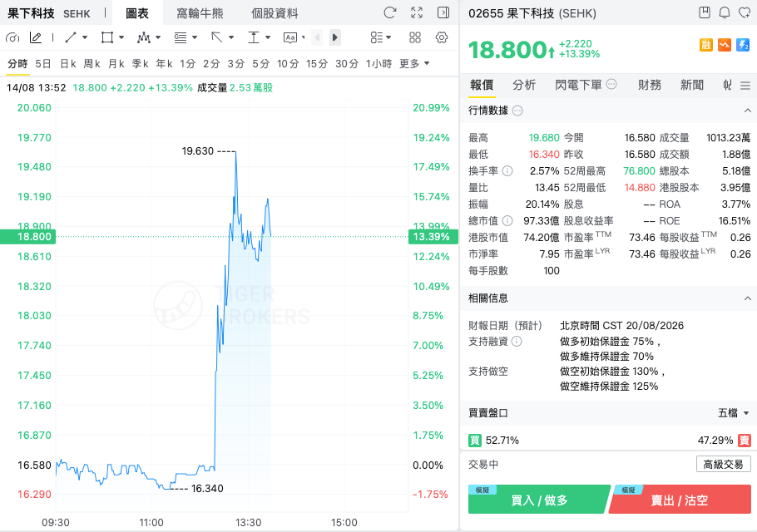Image resolution: width=757 pixels, height=532 pixels.
Task: Open the multi-chart grid layout
Action: 415,37
